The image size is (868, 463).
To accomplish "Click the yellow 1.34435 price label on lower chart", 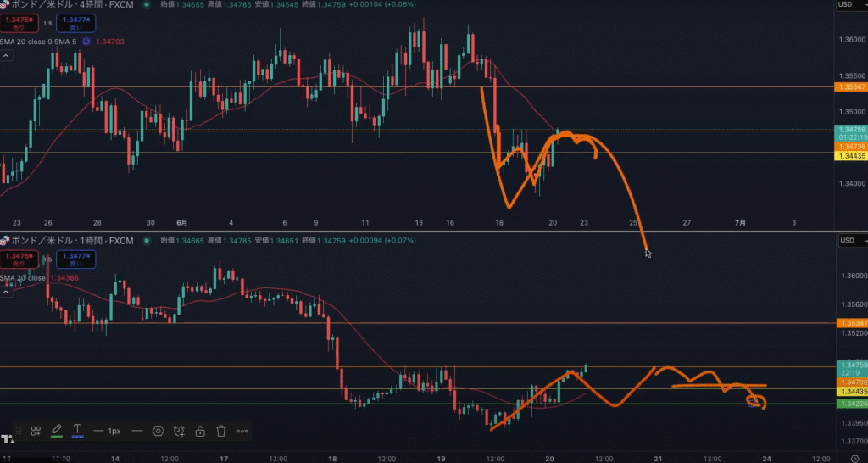I will (x=852, y=392).
